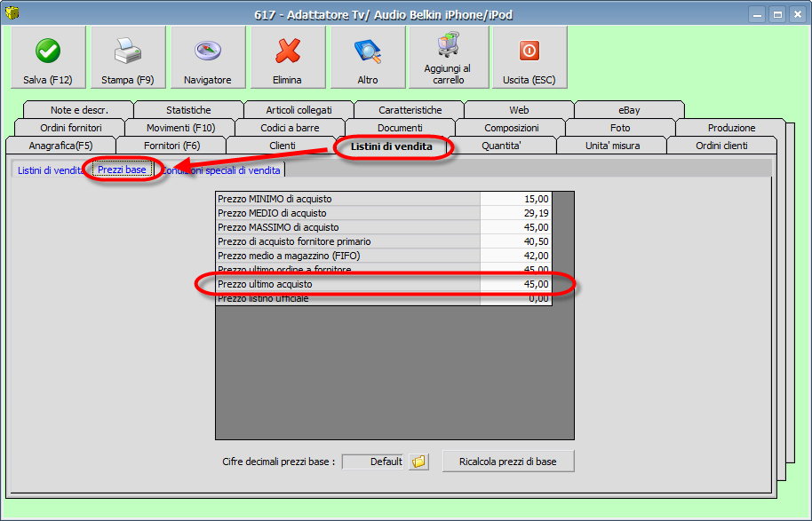Select the Prezzi base sub-tab
The image size is (812, 521).
[x=123, y=170]
